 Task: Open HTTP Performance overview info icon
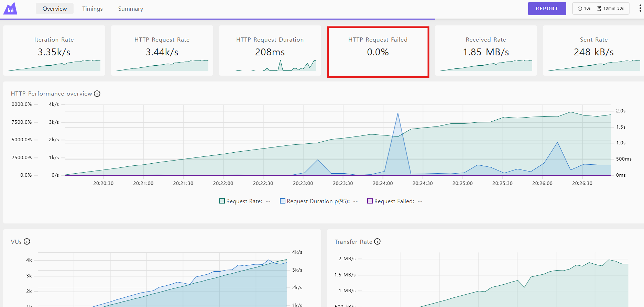tap(97, 94)
